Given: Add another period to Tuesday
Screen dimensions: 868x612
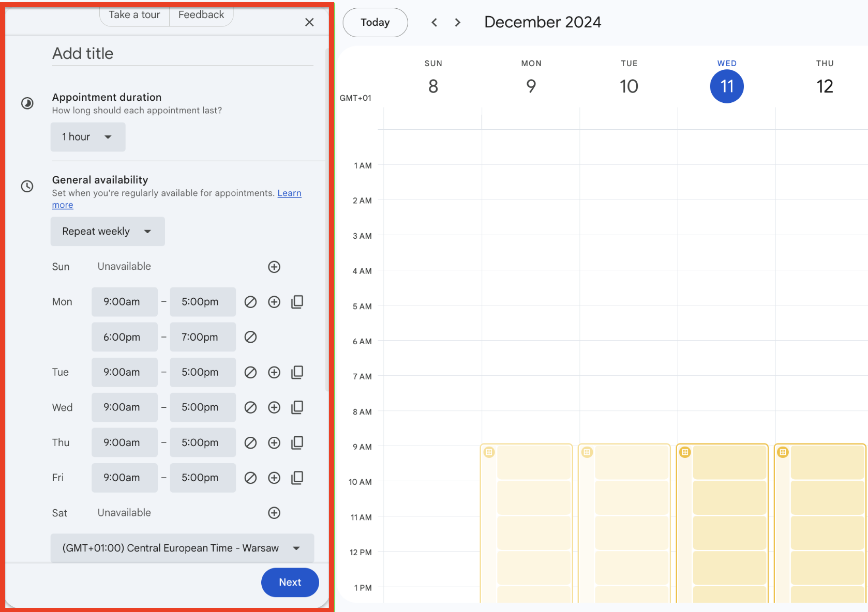Looking at the screenshot, I should click(274, 372).
